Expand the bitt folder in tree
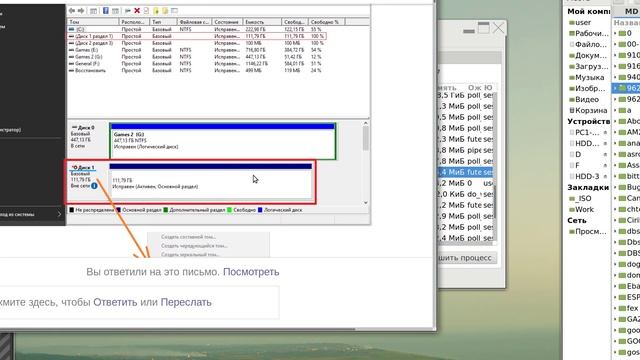This screenshot has width=640, height=360. click(615, 177)
